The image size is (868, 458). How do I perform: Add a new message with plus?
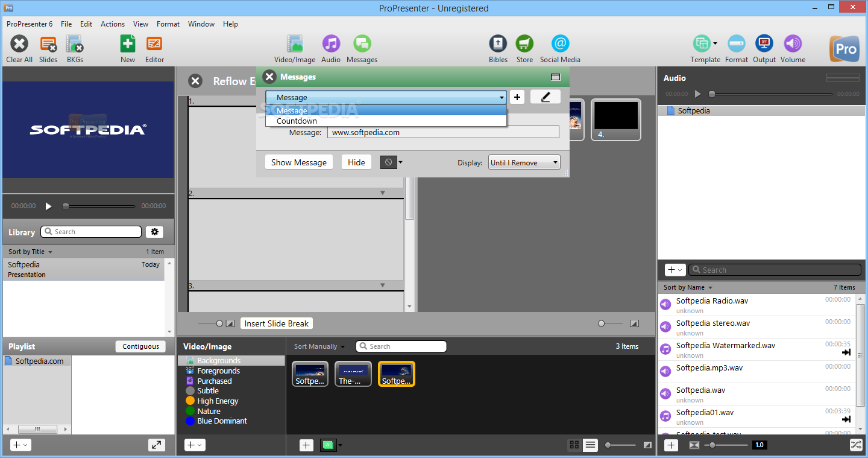[x=517, y=97]
